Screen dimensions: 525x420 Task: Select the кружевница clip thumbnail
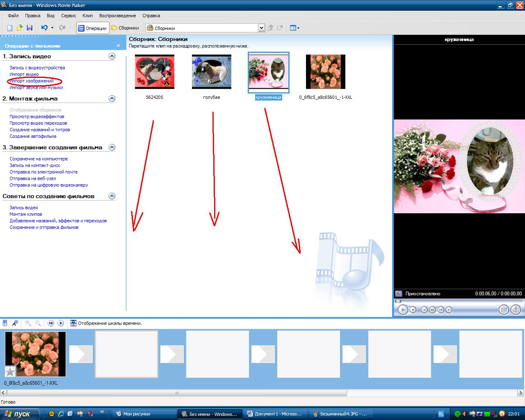[x=269, y=73]
